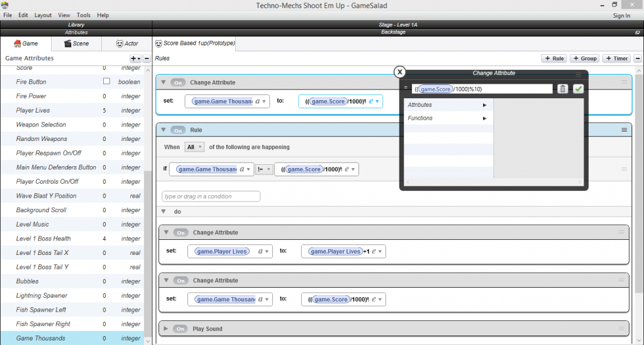Click drag handle of top Change Attribute
644x345 pixels.
click(x=625, y=82)
